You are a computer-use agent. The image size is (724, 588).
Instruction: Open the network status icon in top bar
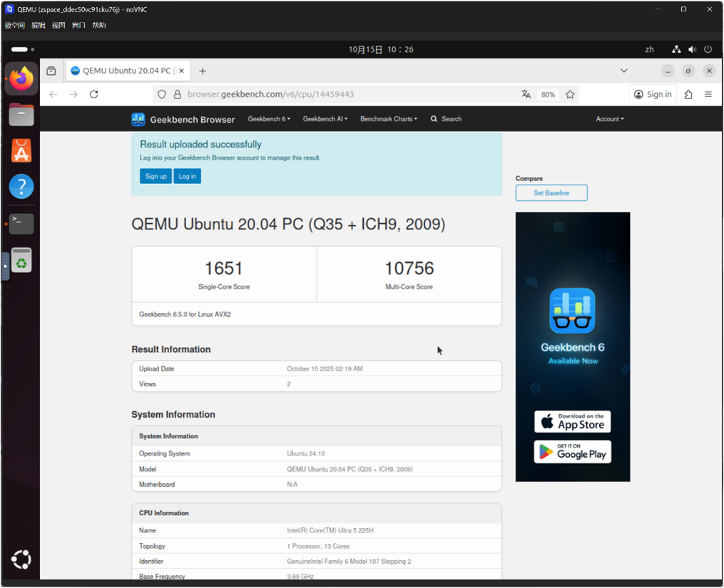pos(676,49)
